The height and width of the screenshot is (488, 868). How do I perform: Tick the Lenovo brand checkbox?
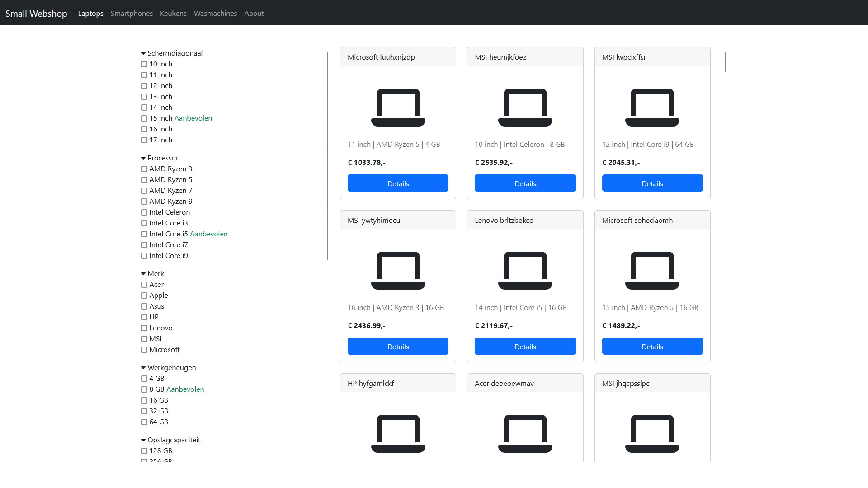[144, 328]
